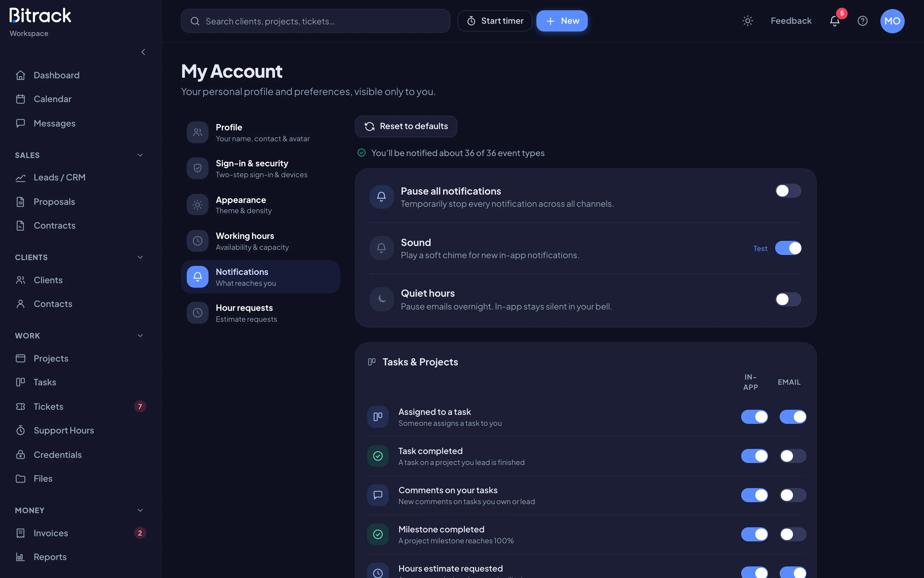
Task: Turn off the Sound toggle
Action: [788, 248]
